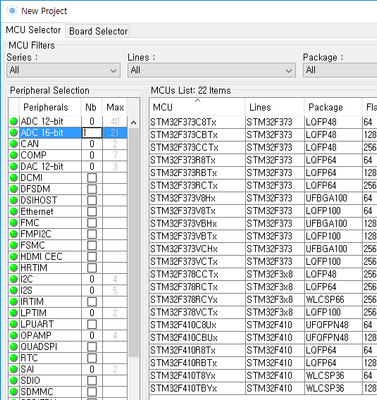Check the DSIHOST peripheral box

pyautogui.click(x=92, y=200)
